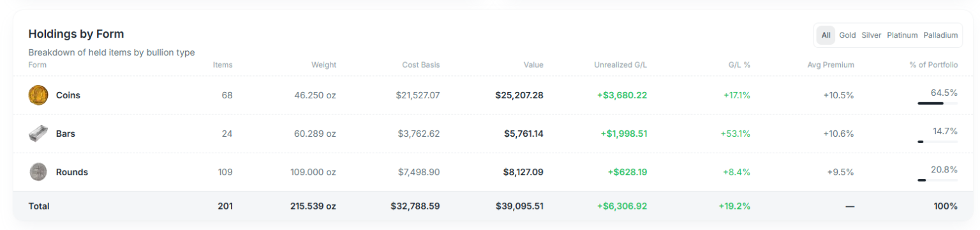Click the cost basis $21,527.07
The height and width of the screenshot is (230, 980).
coord(418,95)
